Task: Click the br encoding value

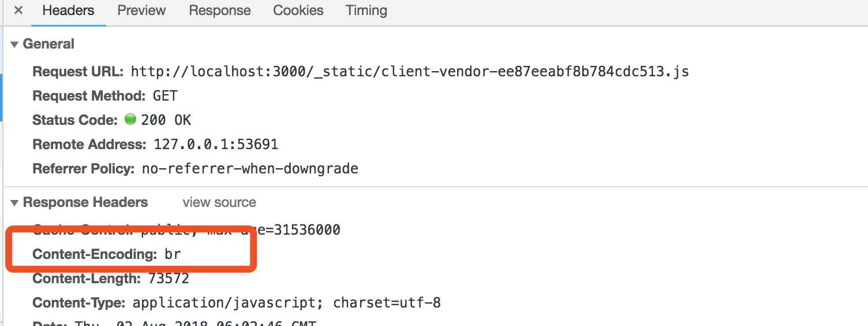Action: point(173,254)
